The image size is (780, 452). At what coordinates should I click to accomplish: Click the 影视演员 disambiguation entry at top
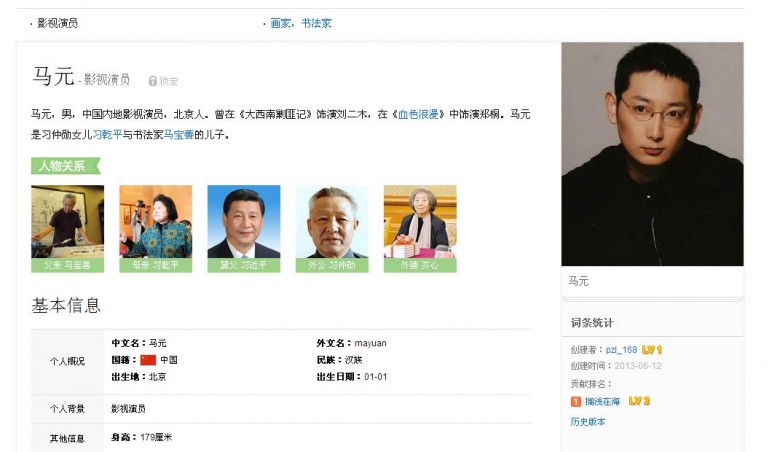[58, 23]
